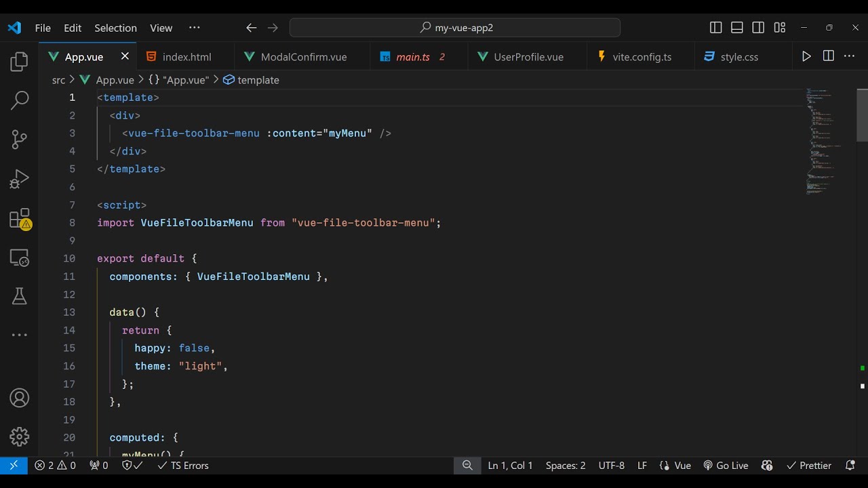The width and height of the screenshot is (868, 488).
Task: Open the Testing flask view
Action: click(x=19, y=296)
